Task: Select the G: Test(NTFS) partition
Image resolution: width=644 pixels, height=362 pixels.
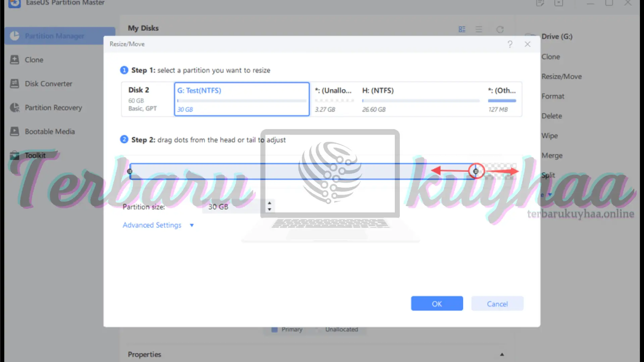Action: (x=242, y=99)
